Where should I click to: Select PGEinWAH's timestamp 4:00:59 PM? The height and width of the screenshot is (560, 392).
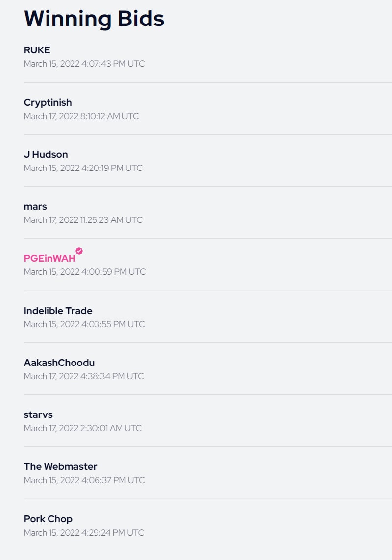point(85,272)
